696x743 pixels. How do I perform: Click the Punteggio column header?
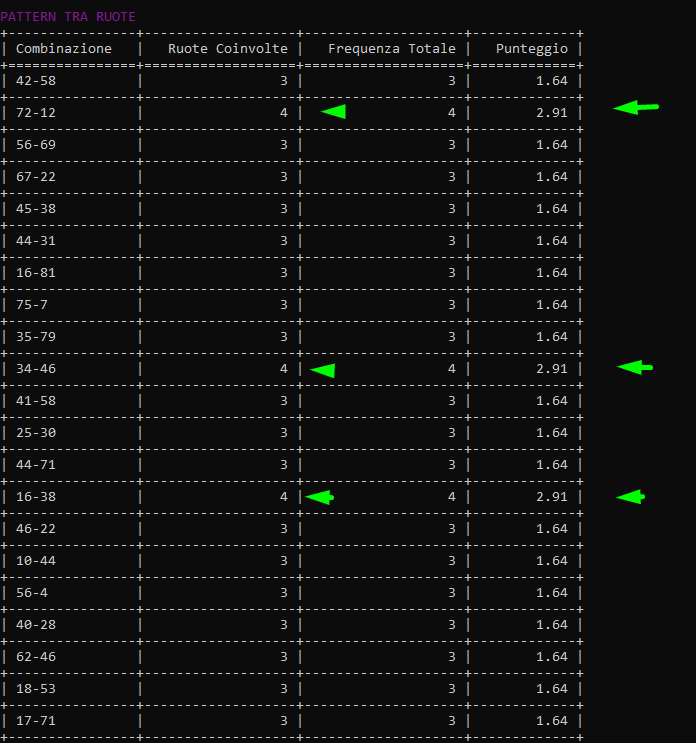point(532,49)
